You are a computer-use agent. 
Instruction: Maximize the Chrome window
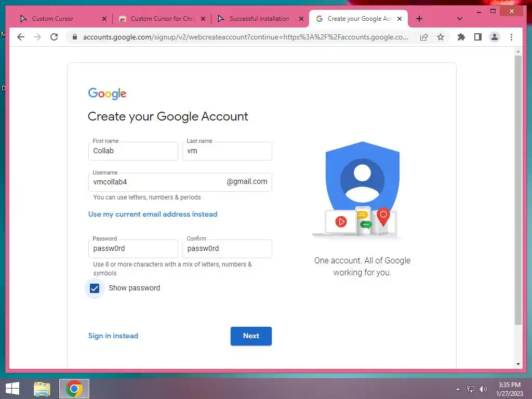click(493, 11)
